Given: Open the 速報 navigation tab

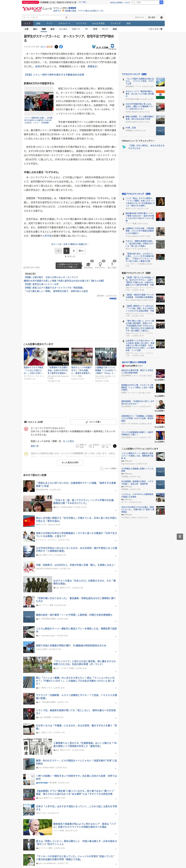Looking at the screenshot, I should (38, 24).
